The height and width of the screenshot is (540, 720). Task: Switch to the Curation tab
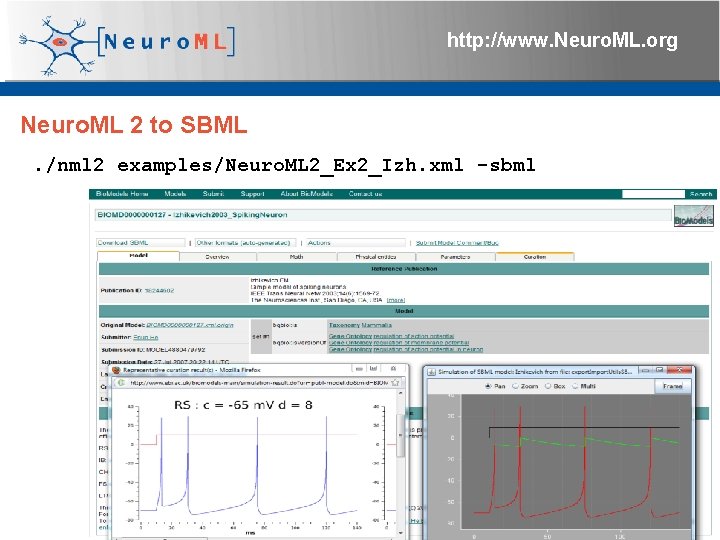coord(535,257)
